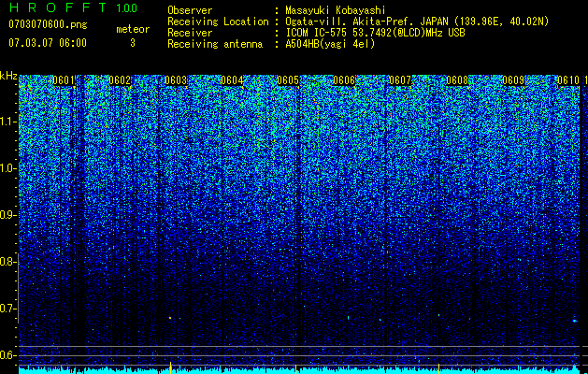Click the 0603 time label
588x374 pixels.
pos(176,80)
